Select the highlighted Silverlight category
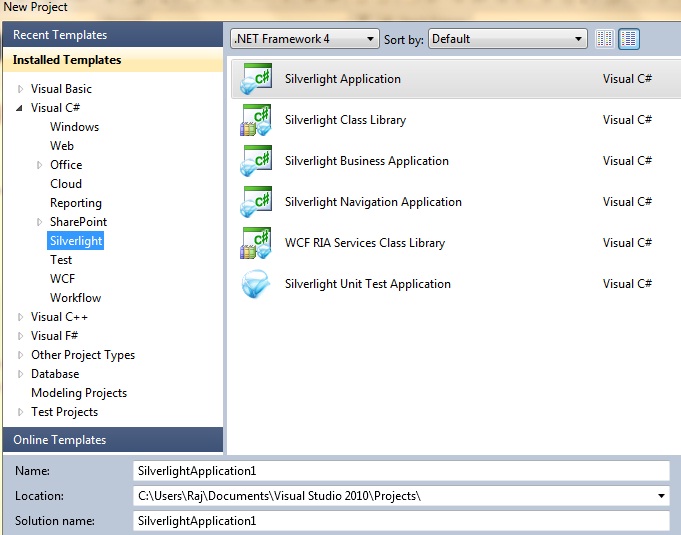The image size is (681, 535). (x=76, y=241)
